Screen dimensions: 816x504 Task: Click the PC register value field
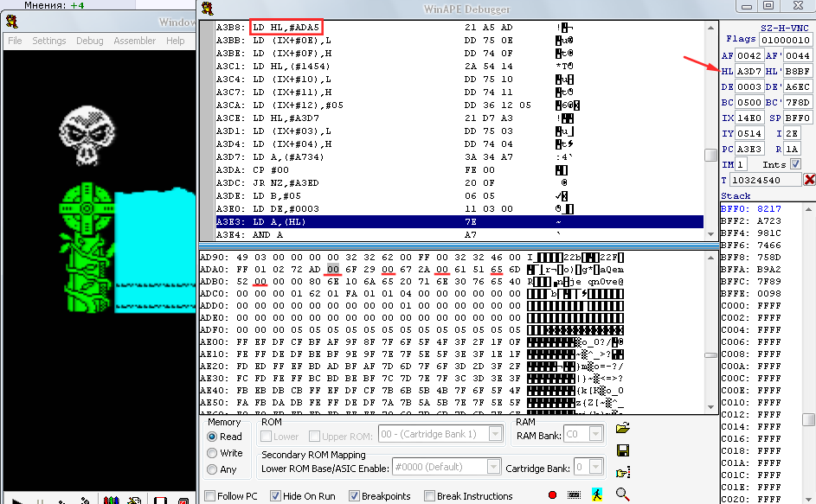[x=749, y=150]
